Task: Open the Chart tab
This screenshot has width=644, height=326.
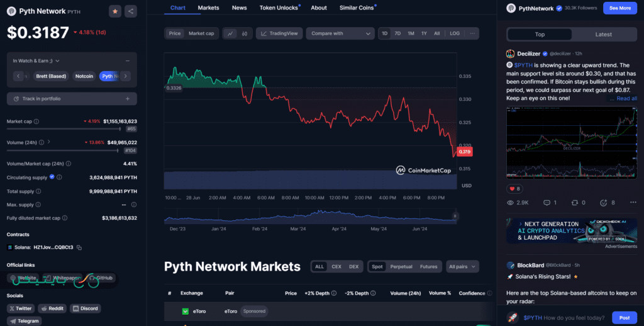Action: 178,8
